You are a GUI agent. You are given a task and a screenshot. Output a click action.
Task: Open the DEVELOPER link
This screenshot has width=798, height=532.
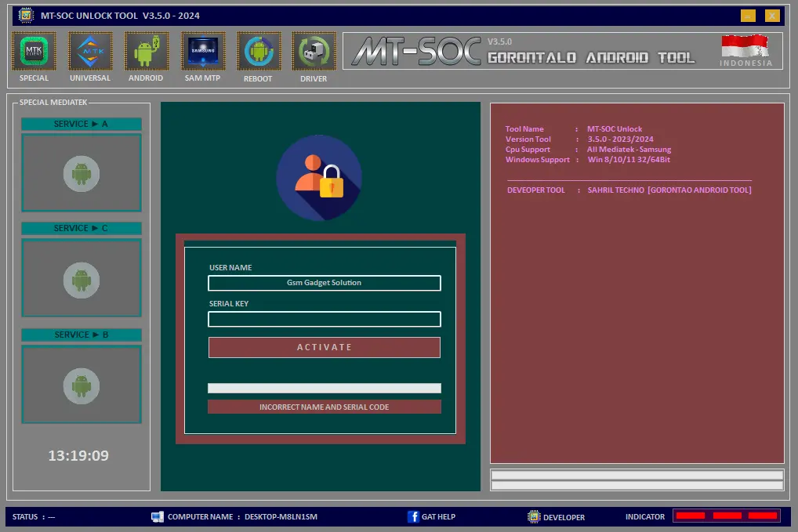pyautogui.click(x=564, y=517)
